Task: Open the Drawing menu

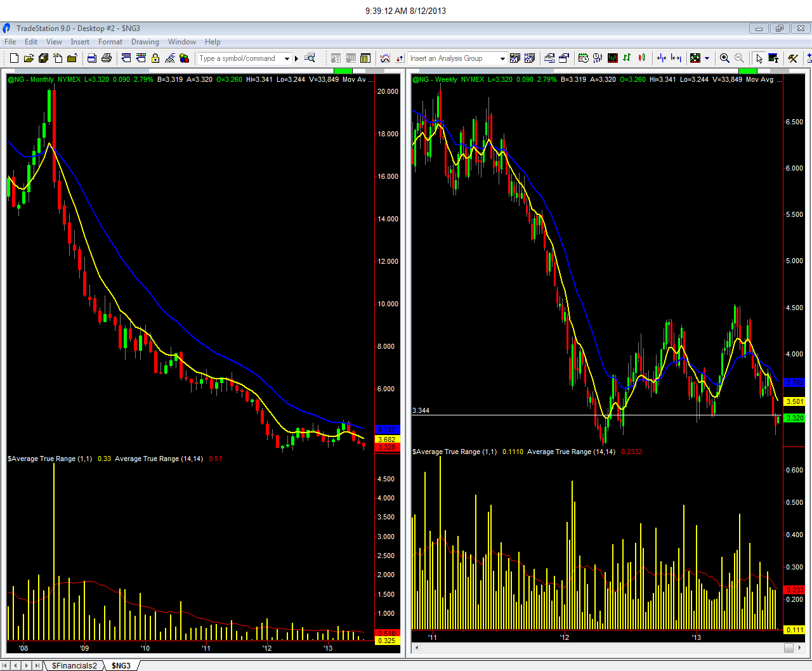Action: click(145, 42)
